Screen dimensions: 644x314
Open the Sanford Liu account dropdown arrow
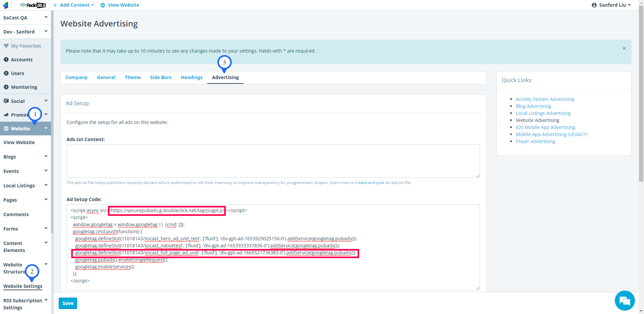coord(629,5)
